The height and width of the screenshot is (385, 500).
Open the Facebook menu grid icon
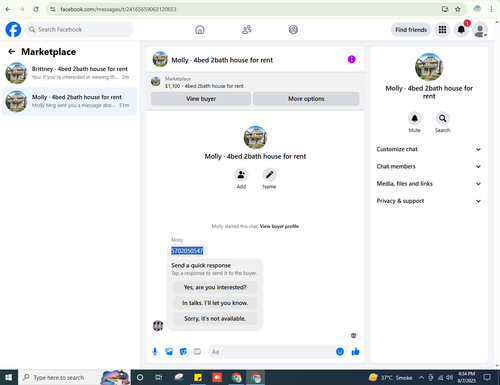[442, 30]
